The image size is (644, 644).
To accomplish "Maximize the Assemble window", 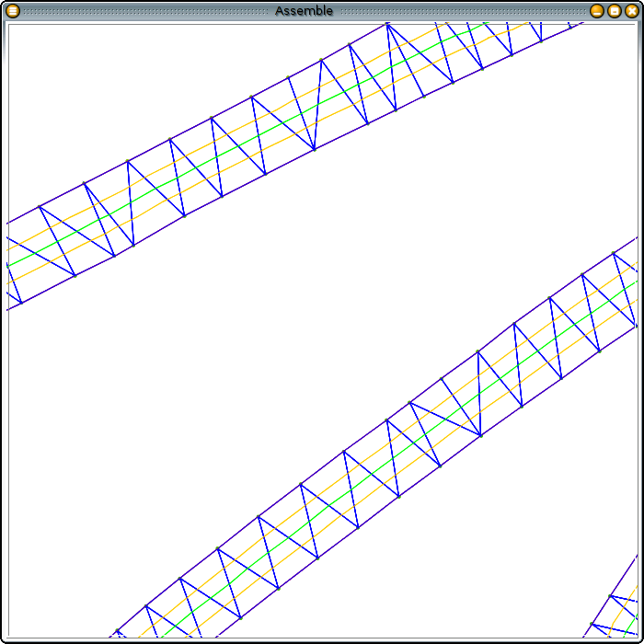I will tap(614, 11).
